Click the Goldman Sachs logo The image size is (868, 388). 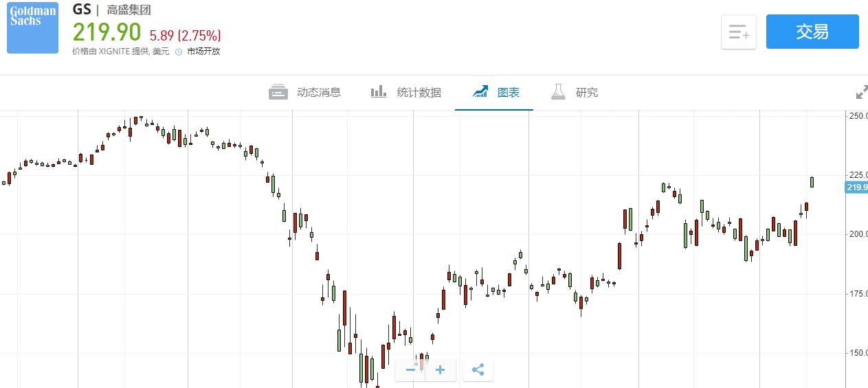coord(33,27)
